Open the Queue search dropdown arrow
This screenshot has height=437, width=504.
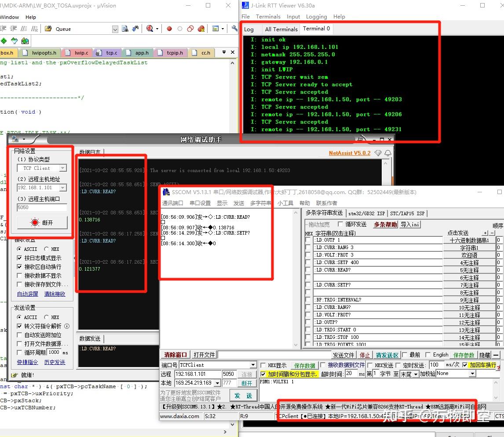point(115,29)
